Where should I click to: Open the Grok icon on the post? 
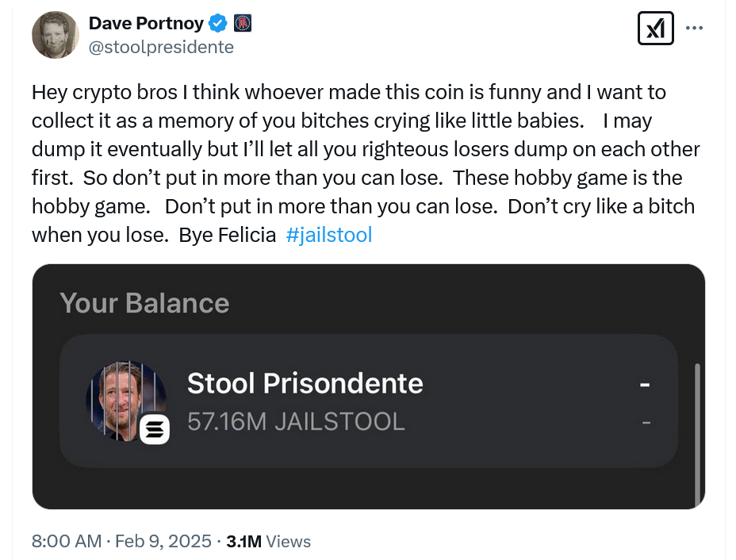[656, 29]
